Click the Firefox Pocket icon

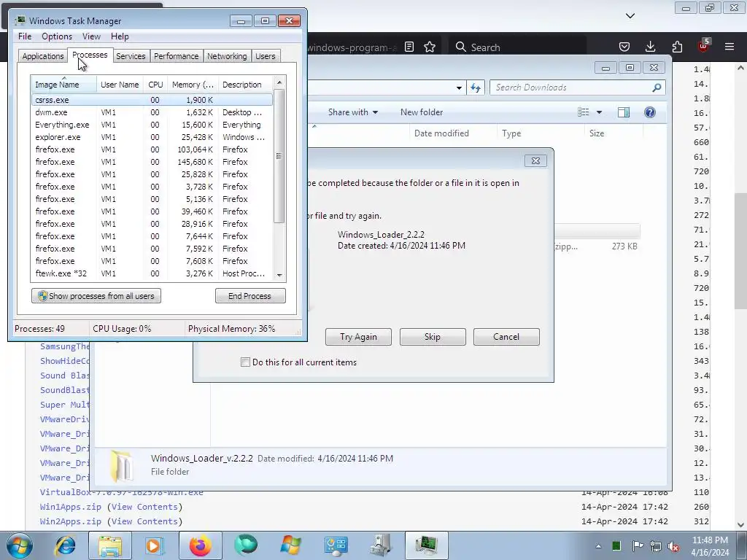[x=624, y=47]
